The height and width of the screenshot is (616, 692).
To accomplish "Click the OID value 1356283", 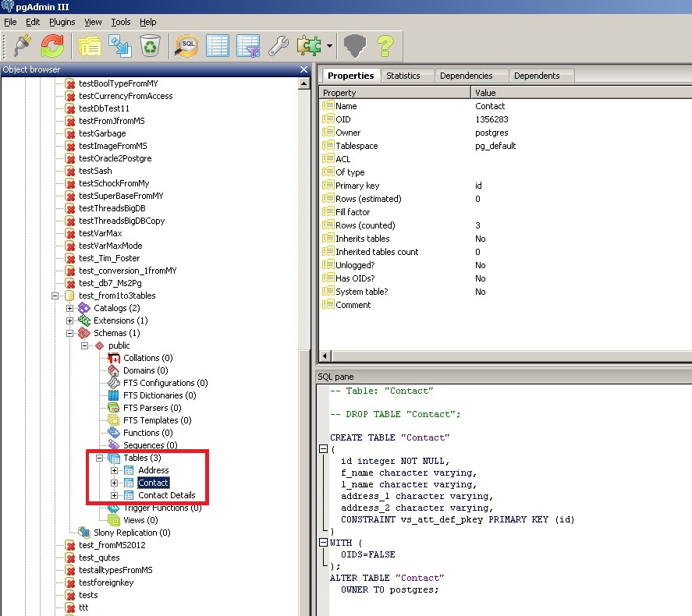I will (491, 119).
